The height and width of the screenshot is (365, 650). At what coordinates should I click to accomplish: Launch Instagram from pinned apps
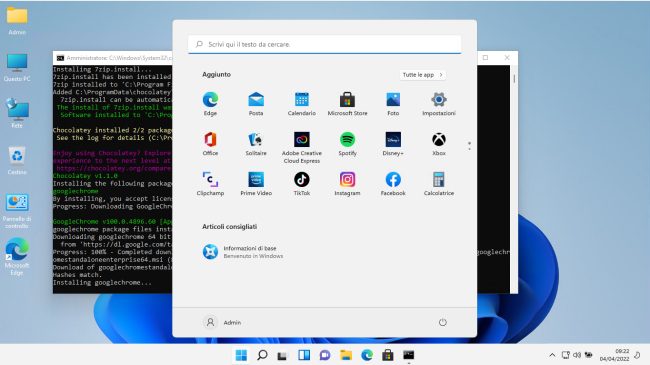347,184
